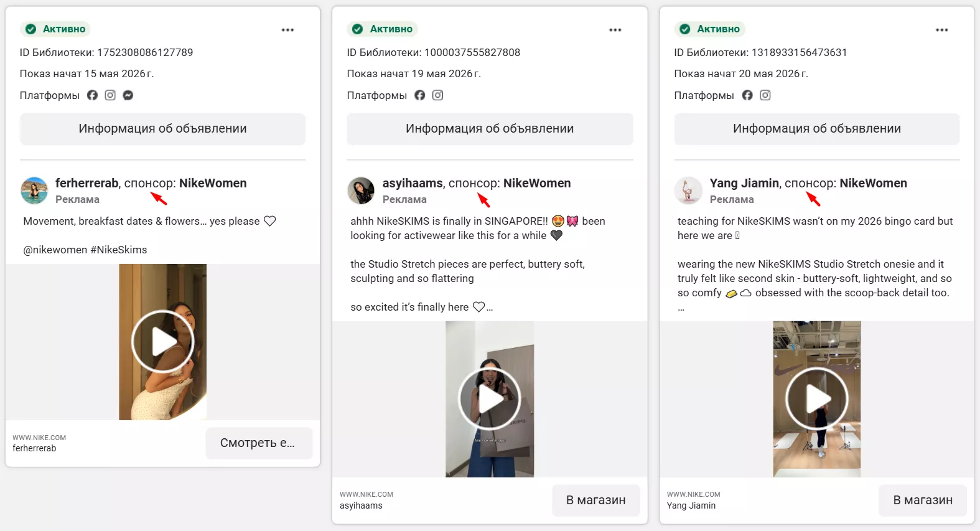Click the Facebook platform icon on Yang Jiamin ad

(747, 95)
